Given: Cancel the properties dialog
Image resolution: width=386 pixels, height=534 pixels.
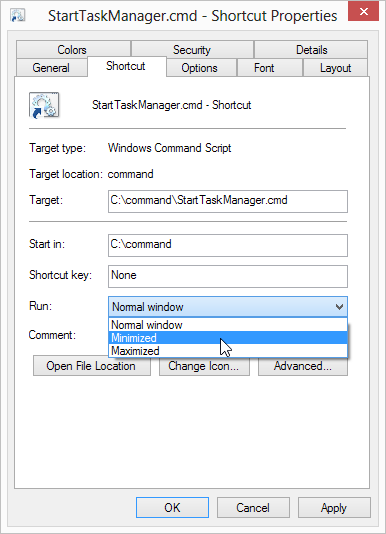Looking at the screenshot, I should point(253,507).
